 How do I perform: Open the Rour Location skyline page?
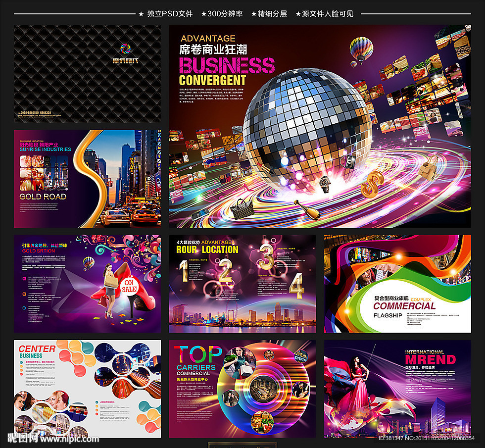pos(242,284)
